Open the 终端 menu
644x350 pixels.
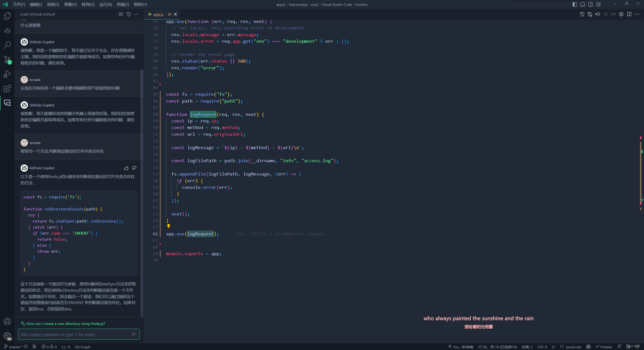pyautogui.click(x=123, y=4)
